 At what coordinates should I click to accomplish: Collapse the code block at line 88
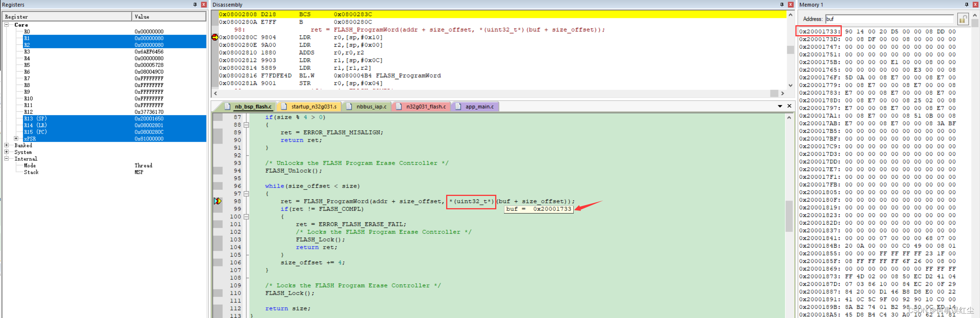tap(246, 125)
